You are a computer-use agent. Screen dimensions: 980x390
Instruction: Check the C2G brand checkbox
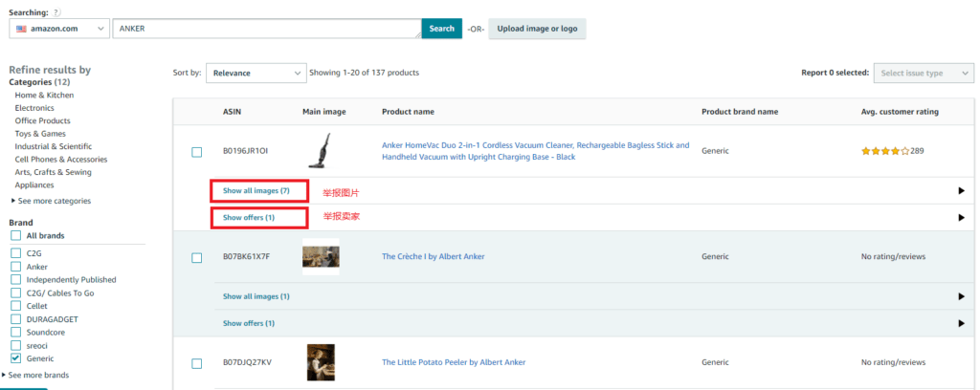pyautogui.click(x=15, y=253)
